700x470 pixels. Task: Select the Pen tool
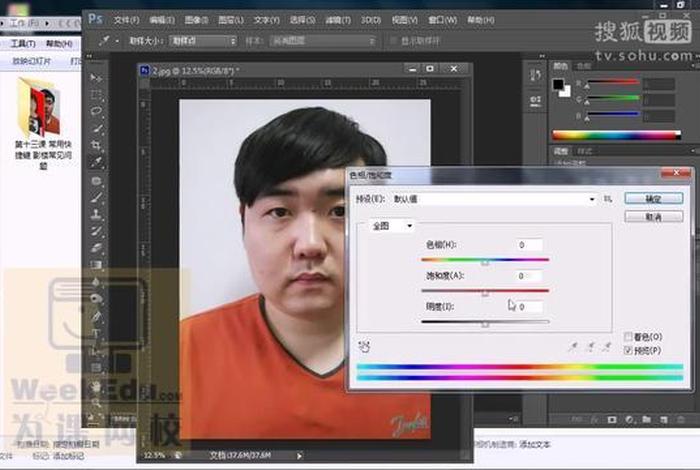(96, 316)
